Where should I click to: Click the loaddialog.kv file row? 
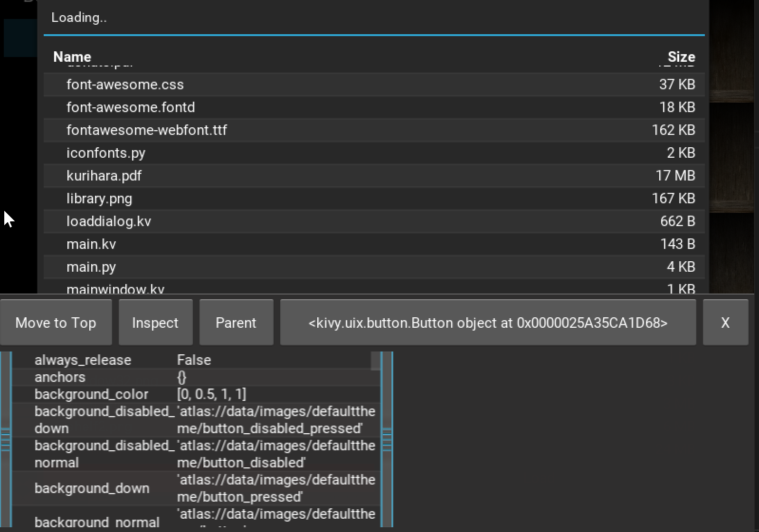(x=109, y=221)
